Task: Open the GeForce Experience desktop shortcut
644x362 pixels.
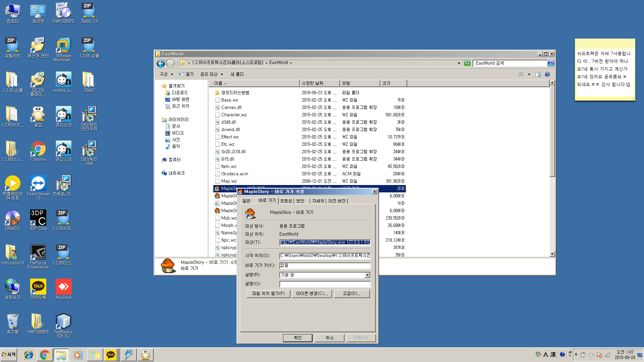Action: [x=38, y=257]
